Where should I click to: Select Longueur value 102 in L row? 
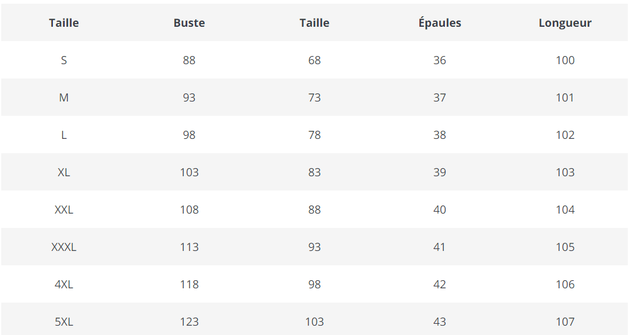click(x=565, y=135)
